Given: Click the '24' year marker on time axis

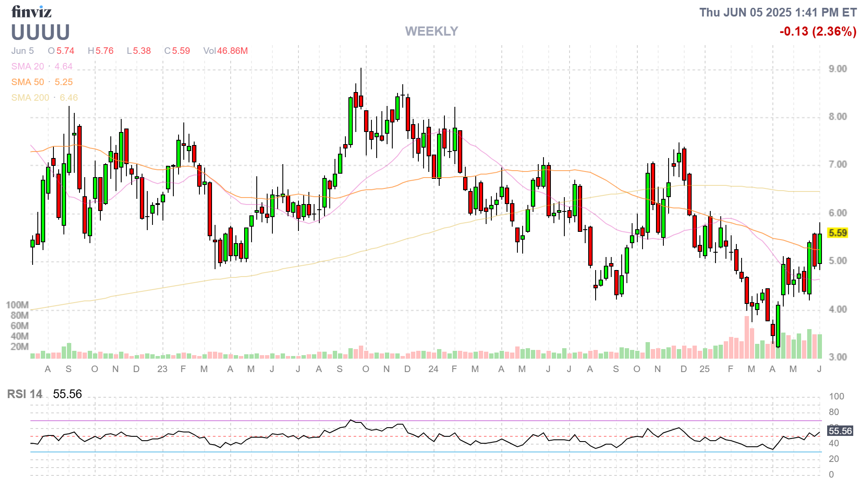Looking at the screenshot, I should tap(433, 369).
